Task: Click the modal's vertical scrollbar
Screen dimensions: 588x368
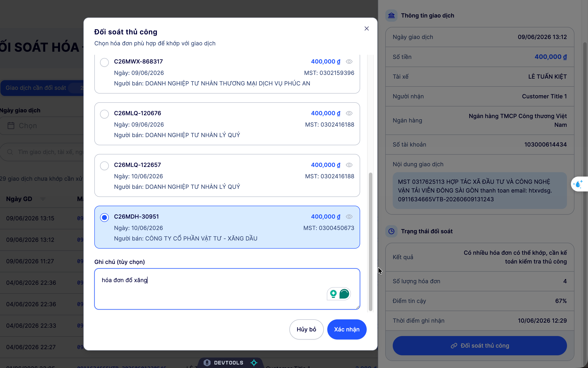Action: [370, 242]
